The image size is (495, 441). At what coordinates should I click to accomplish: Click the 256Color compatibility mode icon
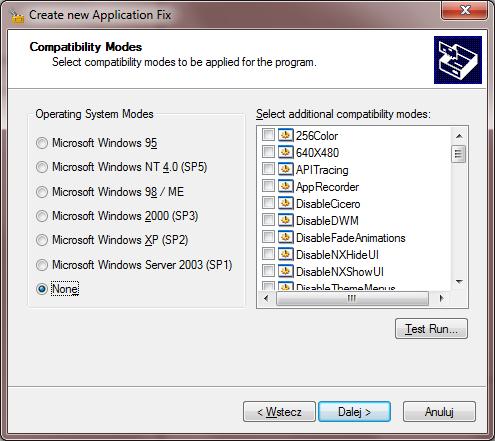point(285,135)
